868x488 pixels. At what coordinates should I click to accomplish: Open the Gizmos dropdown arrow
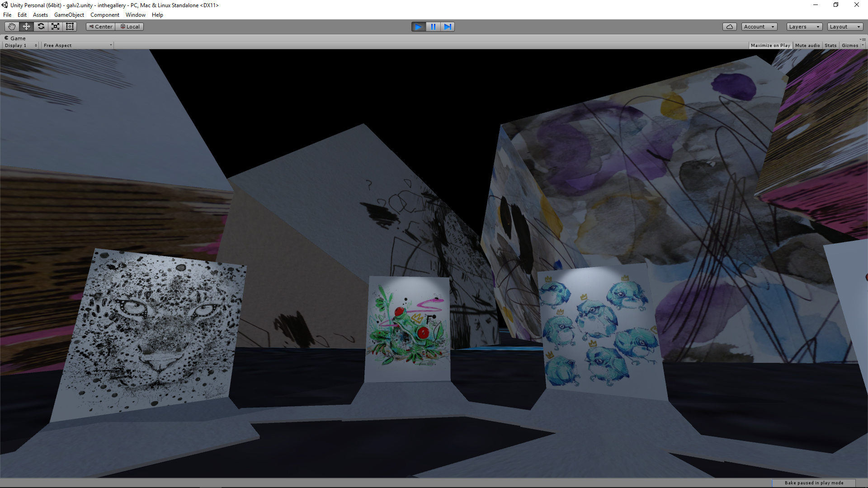coord(863,46)
